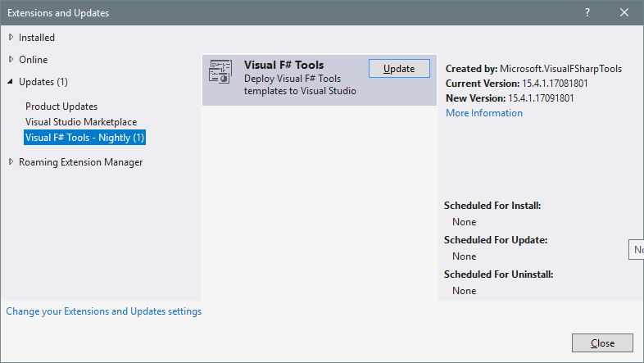Select the Online tree node
The width and height of the screenshot is (644, 363).
[x=34, y=60]
